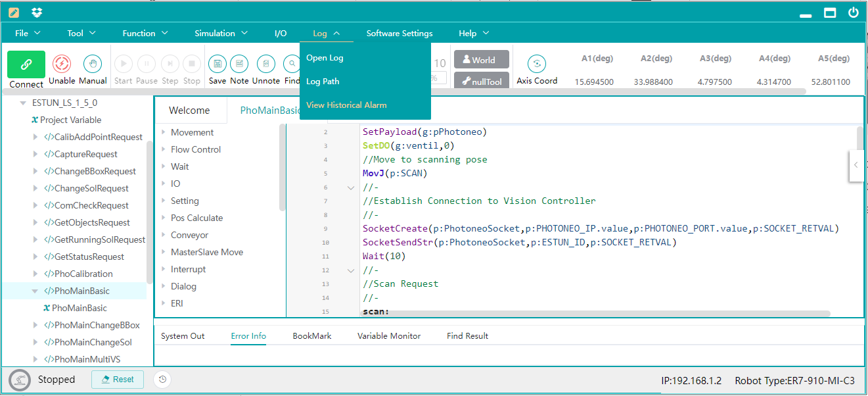This screenshot has height=396, width=868.
Task: Click the Note comment icon
Action: click(239, 64)
